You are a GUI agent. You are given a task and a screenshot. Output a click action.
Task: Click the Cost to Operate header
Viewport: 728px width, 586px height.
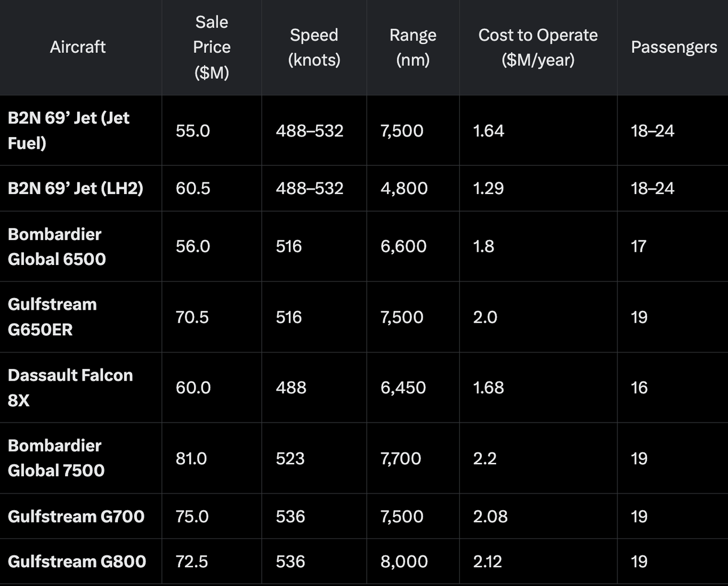(x=538, y=47)
